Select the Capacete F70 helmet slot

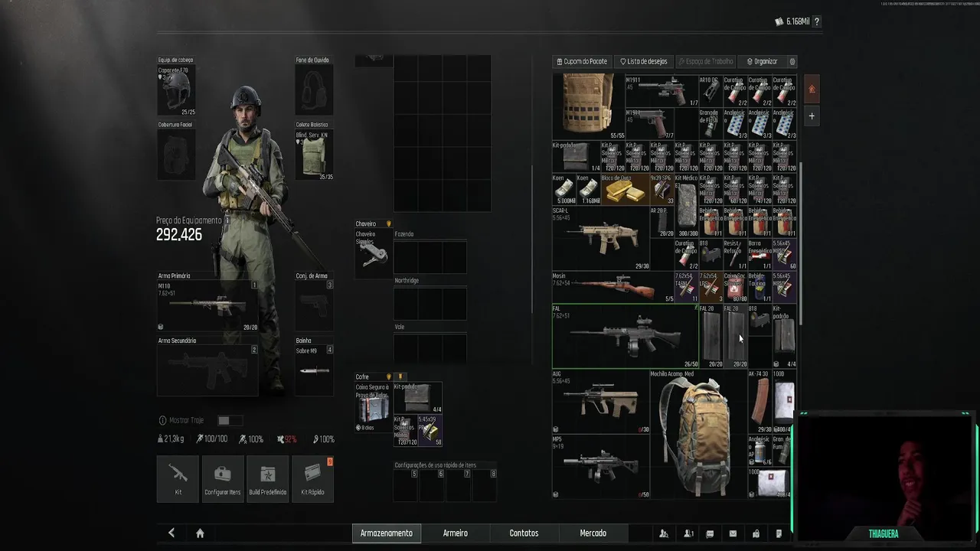click(176, 90)
